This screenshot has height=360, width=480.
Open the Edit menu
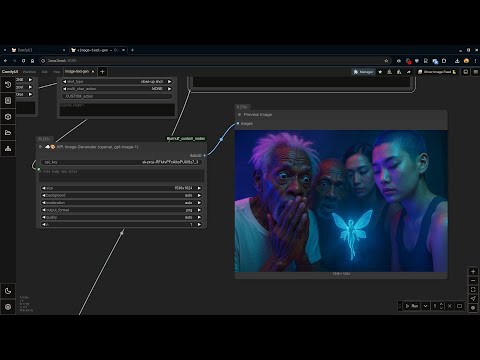click(x=44, y=72)
